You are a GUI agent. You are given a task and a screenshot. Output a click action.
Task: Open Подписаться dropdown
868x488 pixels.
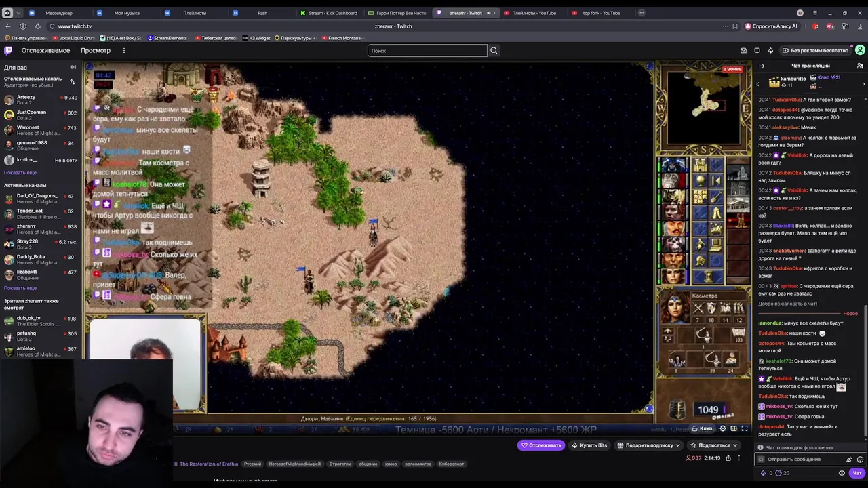point(714,445)
